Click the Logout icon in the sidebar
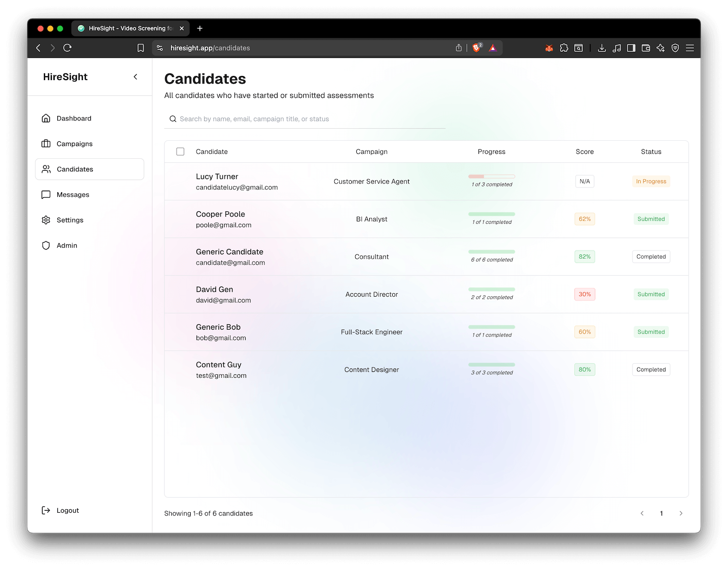728x569 pixels. tap(46, 510)
